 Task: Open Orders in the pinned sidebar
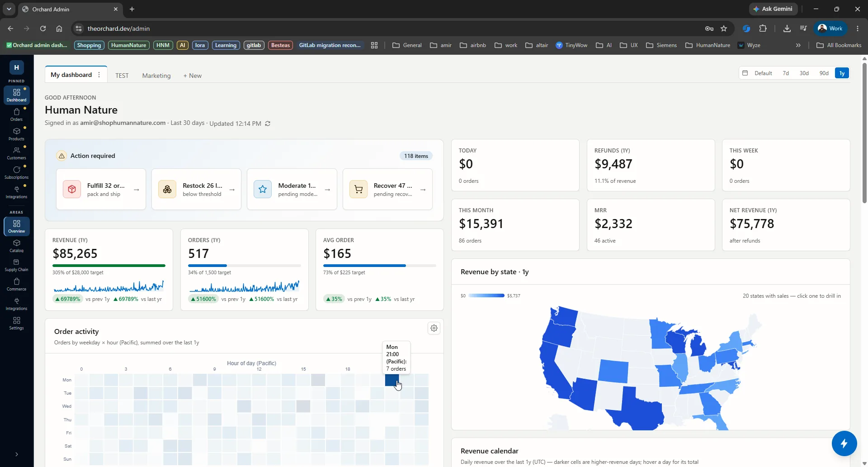tap(17, 114)
